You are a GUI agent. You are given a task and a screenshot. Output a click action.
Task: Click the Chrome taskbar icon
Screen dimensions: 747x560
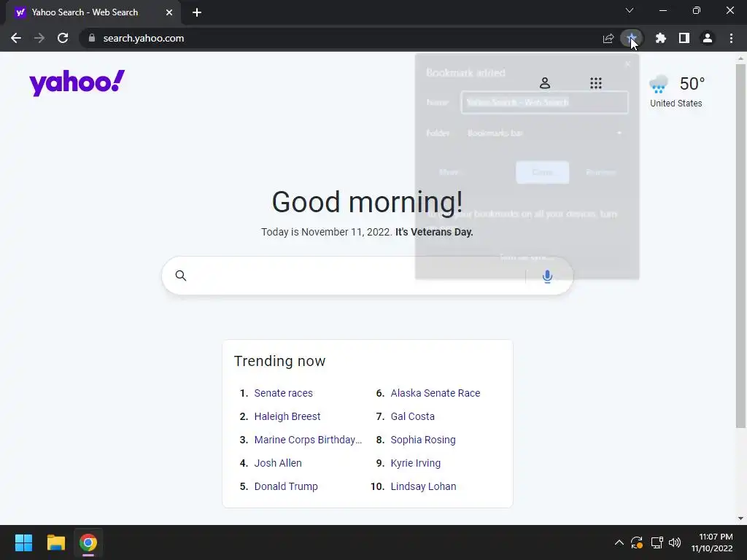tap(88, 542)
